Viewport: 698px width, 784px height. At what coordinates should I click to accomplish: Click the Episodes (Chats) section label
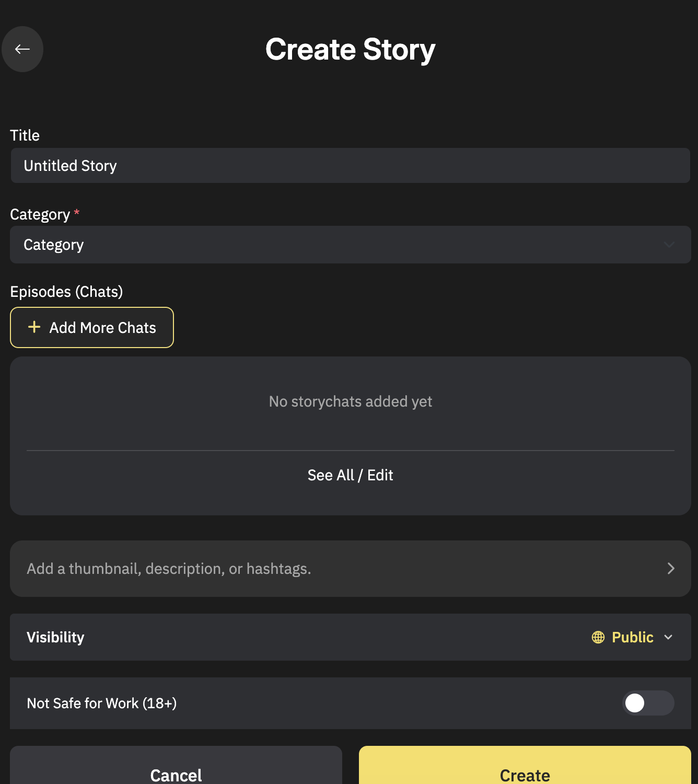pyautogui.click(x=66, y=292)
